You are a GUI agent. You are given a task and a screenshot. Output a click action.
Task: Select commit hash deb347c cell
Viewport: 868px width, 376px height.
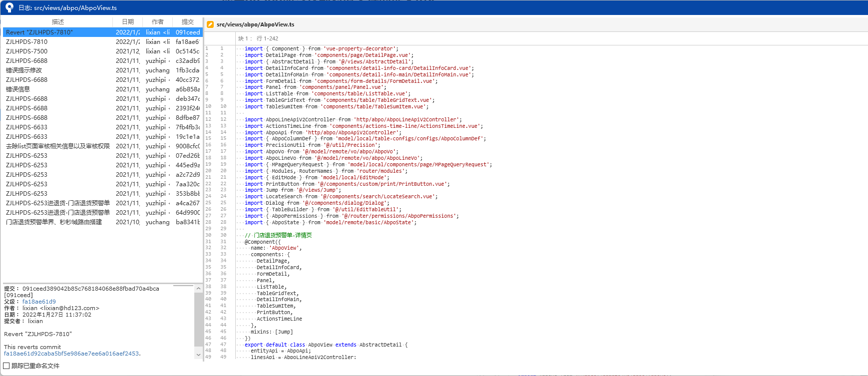187,99
